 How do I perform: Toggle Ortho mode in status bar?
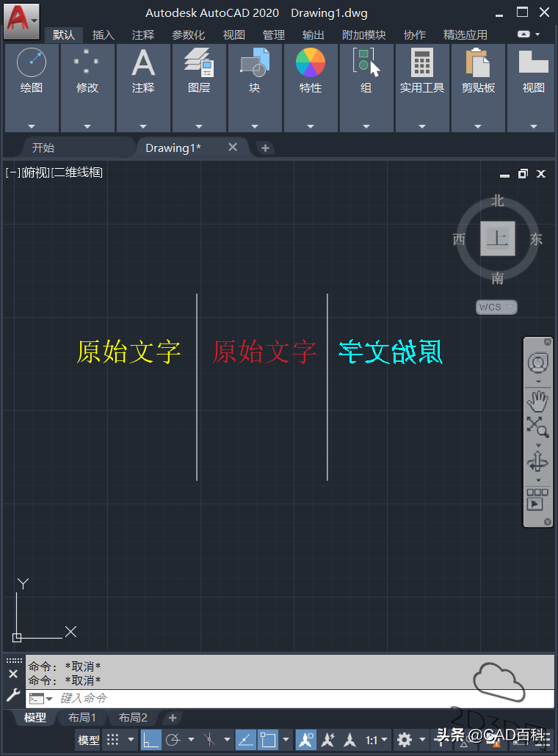151,739
